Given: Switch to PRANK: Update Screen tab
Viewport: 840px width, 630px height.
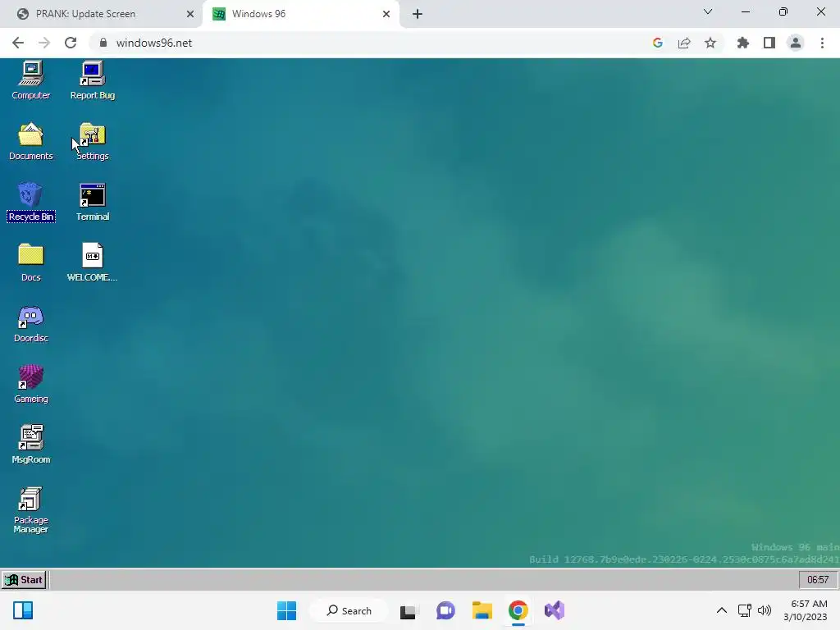Looking at the screenshot, I should tap(85, 14).
